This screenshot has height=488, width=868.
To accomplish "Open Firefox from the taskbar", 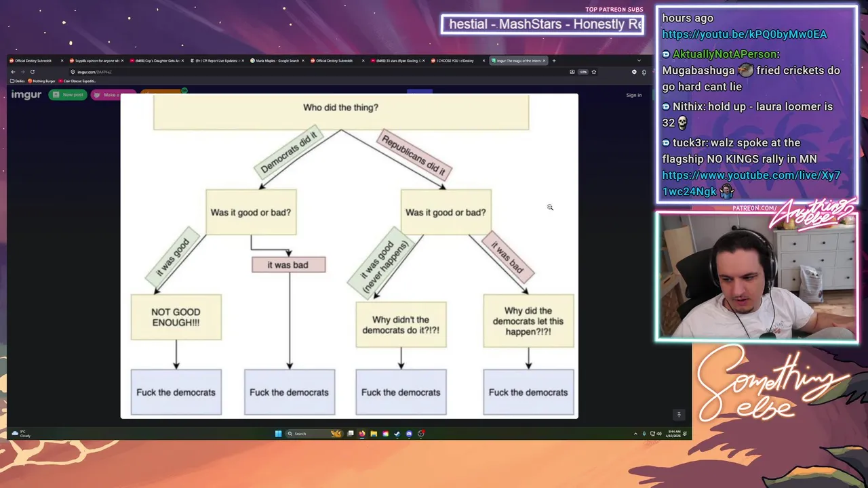I will tap(361, 434).
